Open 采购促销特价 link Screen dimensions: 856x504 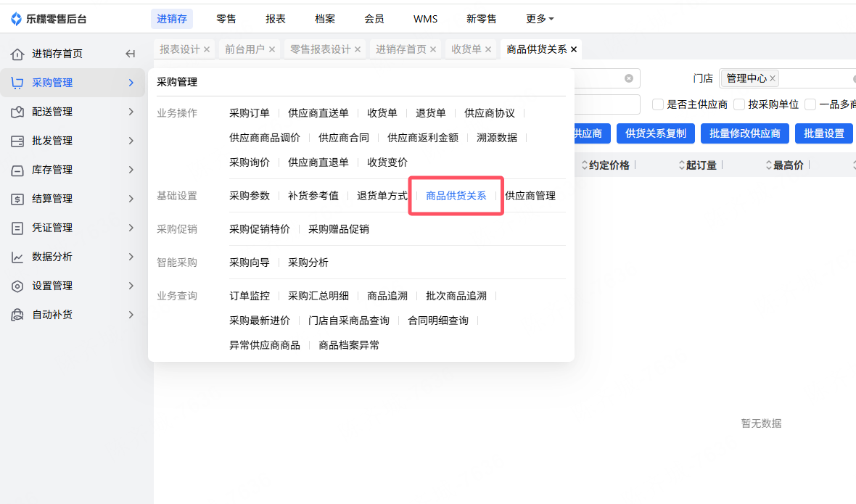(x=260, y=229)
